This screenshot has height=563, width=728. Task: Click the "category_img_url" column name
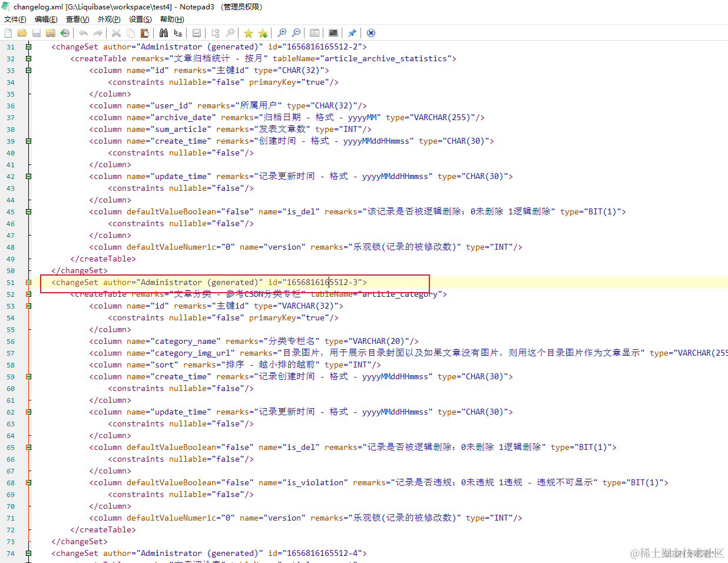tap(193, 353)
